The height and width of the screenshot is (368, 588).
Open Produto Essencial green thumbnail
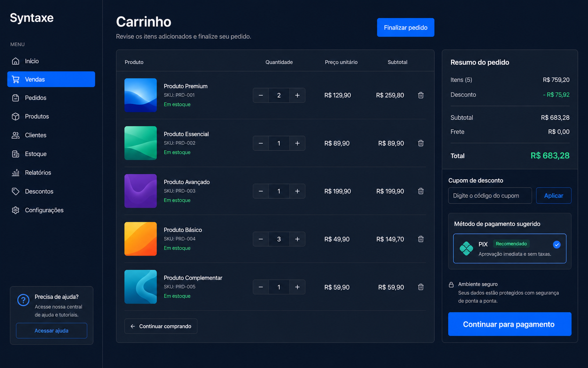pyautogui.click(x=141, y=143)
